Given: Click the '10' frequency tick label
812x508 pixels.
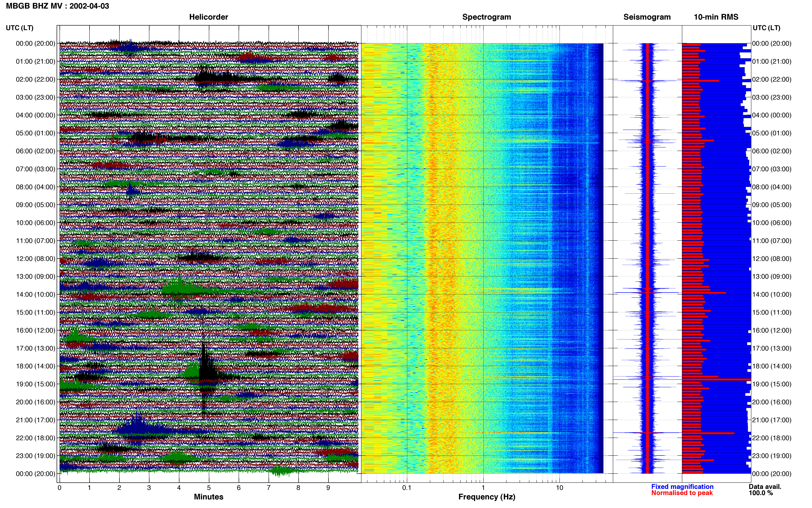Looking at the screenshot, I should (x=559, y=488).
